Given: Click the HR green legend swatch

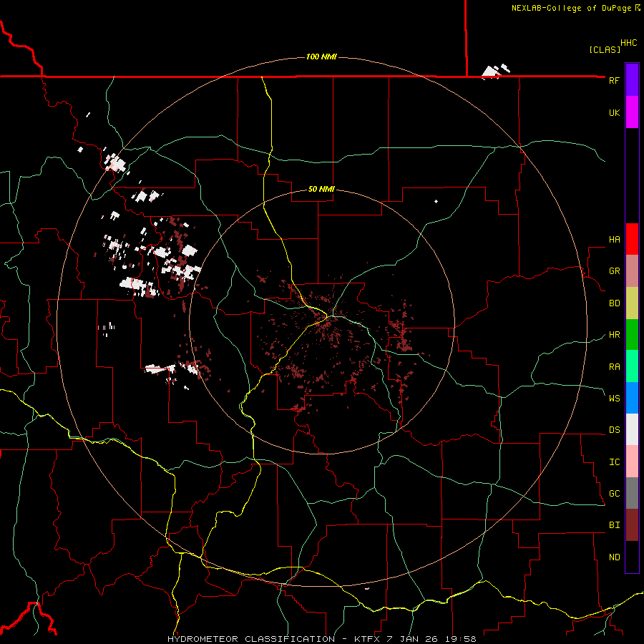Looking at the screenshot, I should [x=632, y=335].
